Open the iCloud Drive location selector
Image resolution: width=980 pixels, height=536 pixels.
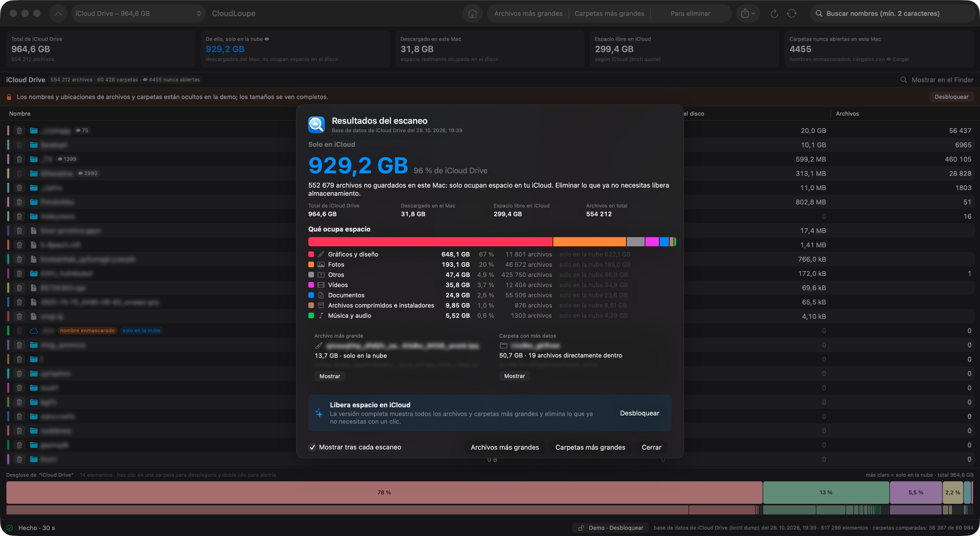[x=138, y=13]
